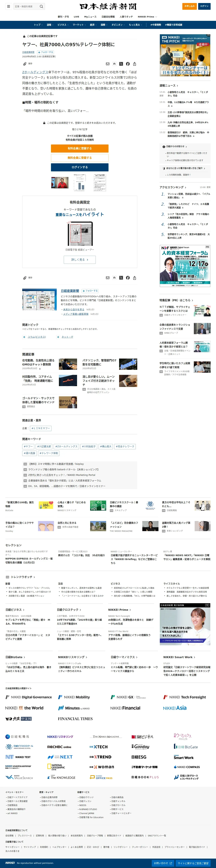Image resolution: width=216 pixels, height=868 pixels.
Task: Click the dark blue ログインする button
Action: point(80,167)
